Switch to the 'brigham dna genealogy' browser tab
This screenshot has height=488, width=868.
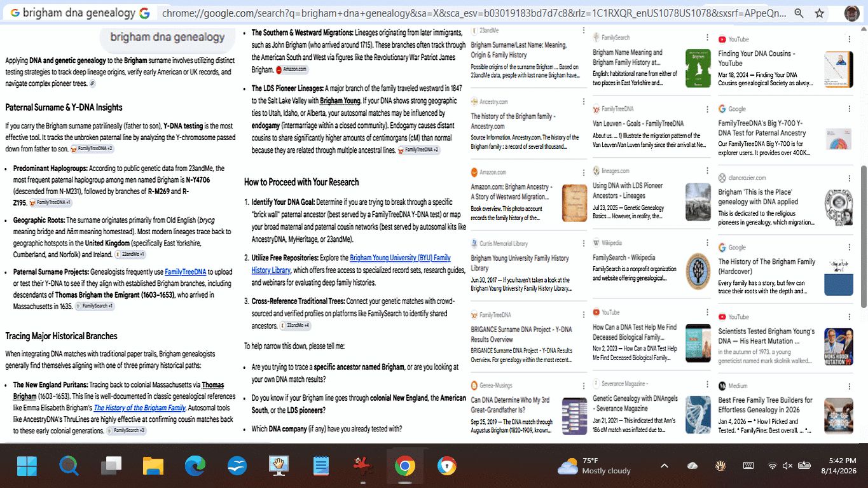[79, 13]
